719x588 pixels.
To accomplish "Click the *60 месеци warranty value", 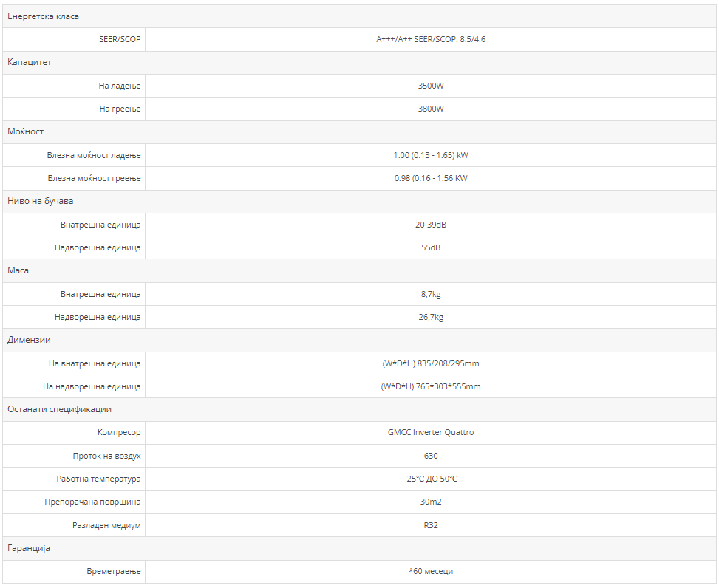I will click(431, 571).
